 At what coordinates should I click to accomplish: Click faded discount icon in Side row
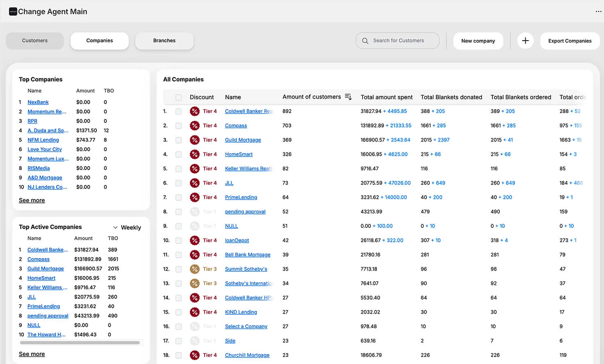point(195,341)
